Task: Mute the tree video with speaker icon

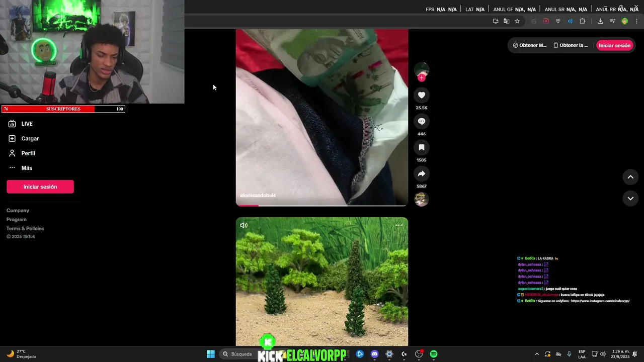Action: pos(244,225)
